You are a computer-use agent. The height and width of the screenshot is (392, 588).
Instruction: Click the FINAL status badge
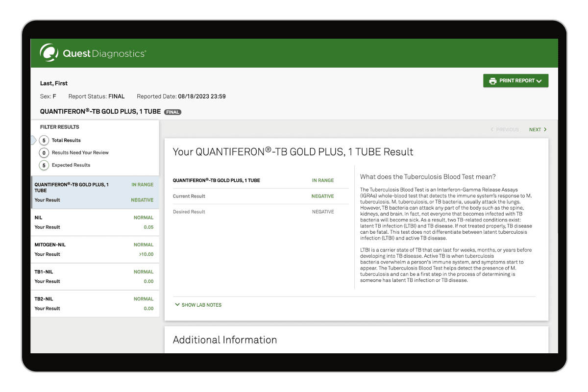172,112
